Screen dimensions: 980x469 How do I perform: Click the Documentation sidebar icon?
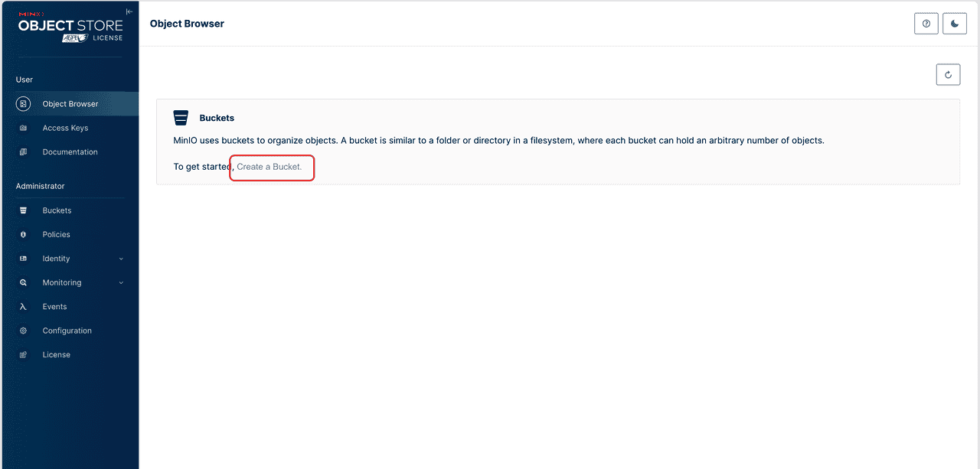pyautogui.click(x=23, y=152)
